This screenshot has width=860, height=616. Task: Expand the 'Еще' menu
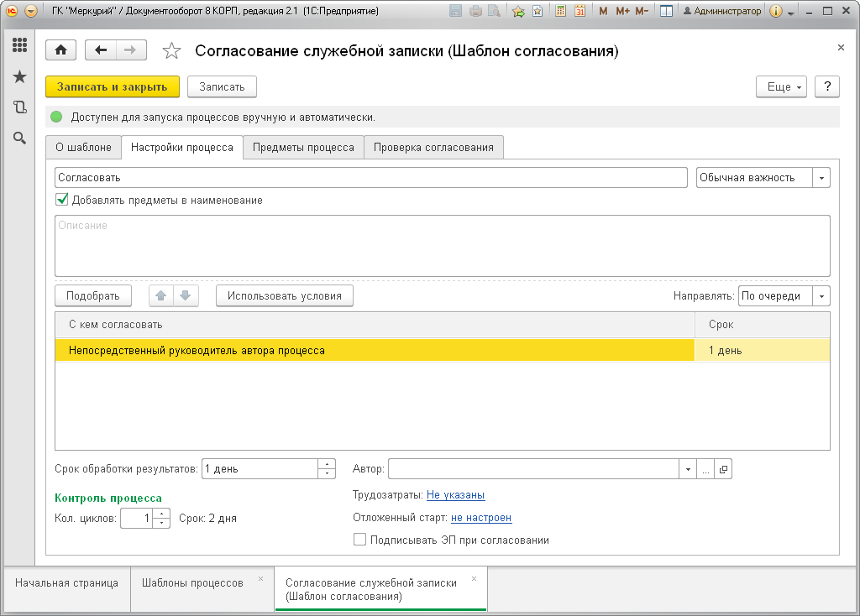click(781, 86)
